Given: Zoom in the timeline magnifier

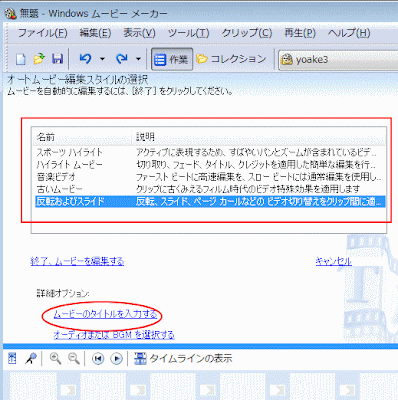Looking at the screenshot, I should point(55,359).
